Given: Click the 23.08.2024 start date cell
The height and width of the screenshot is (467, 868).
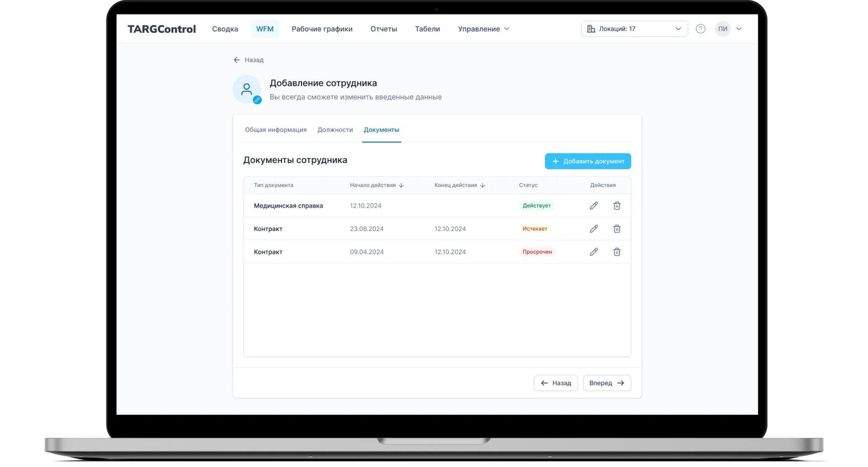Looking at the screenshot, I should point(367,229).
